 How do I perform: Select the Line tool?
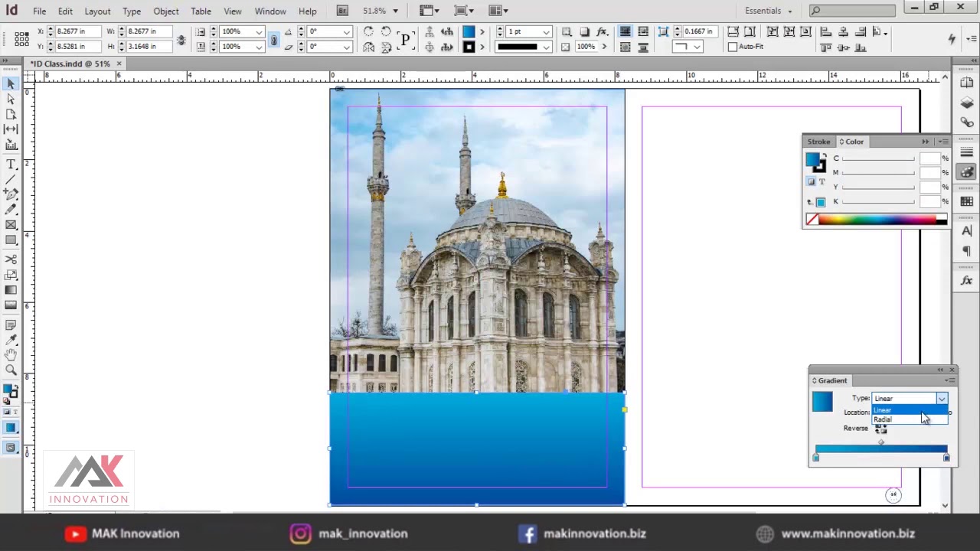pos(11,178)
